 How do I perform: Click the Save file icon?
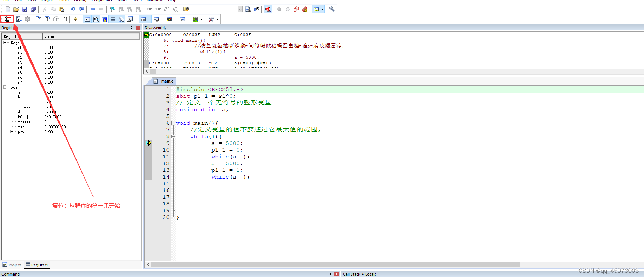tap(25, 9)
